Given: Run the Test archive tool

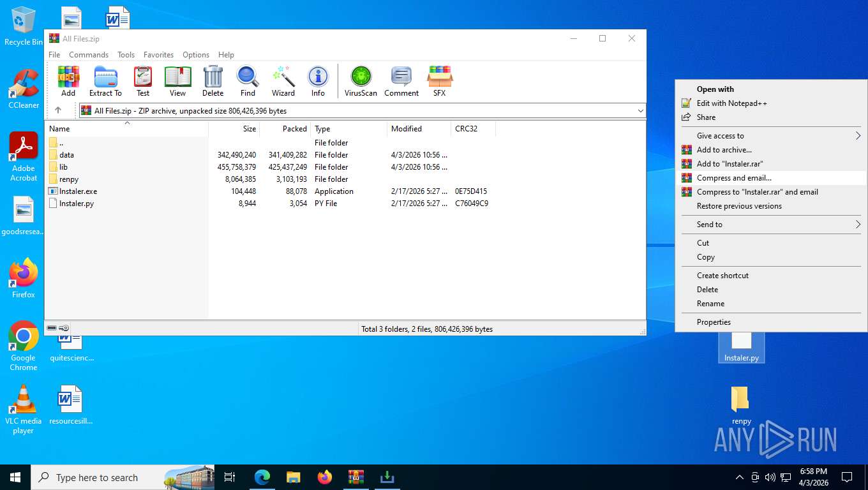Looking at the screenshot, I should (x=143, y=81).
